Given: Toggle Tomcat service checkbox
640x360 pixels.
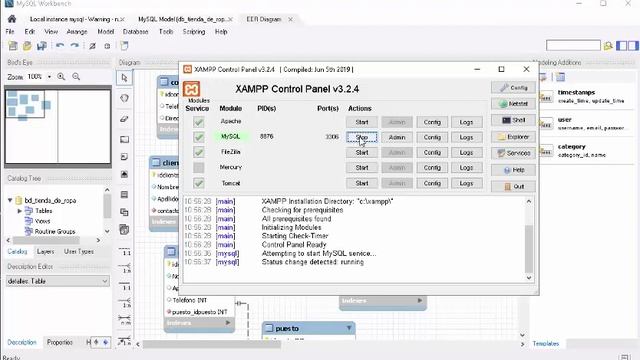Looking at the screenshot, I should tap(199, 183).
